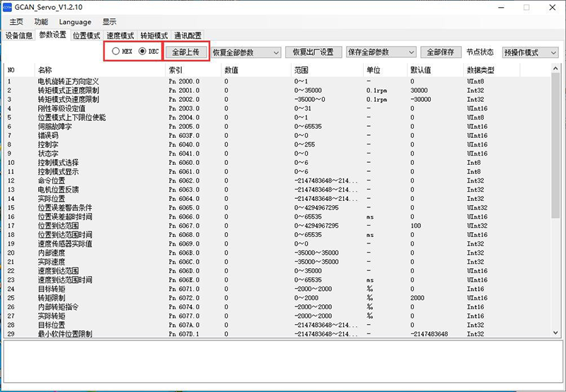Click the 全部上传 button

(x=187, y=52)
